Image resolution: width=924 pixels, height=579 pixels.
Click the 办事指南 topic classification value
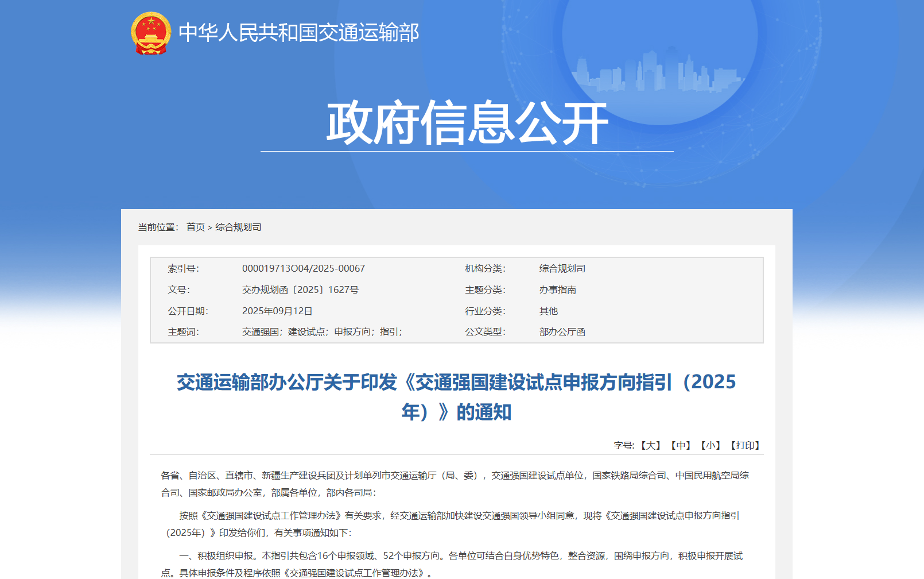(557, 290)
